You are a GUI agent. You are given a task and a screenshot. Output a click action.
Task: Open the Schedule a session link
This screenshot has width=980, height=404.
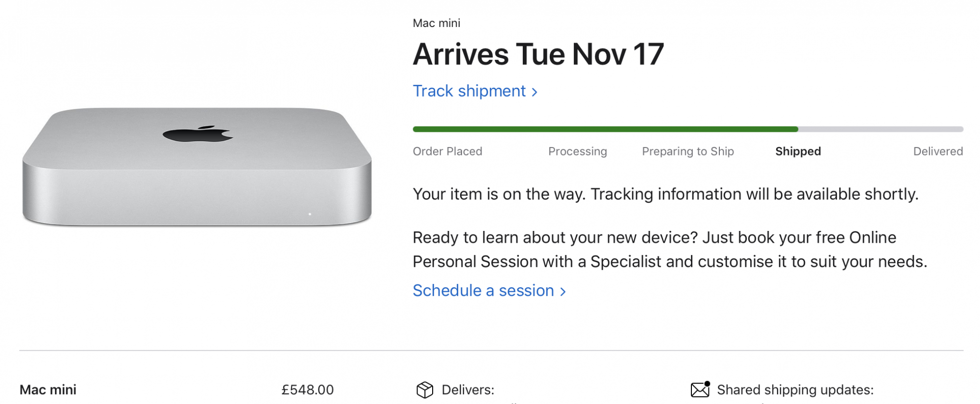483,291
